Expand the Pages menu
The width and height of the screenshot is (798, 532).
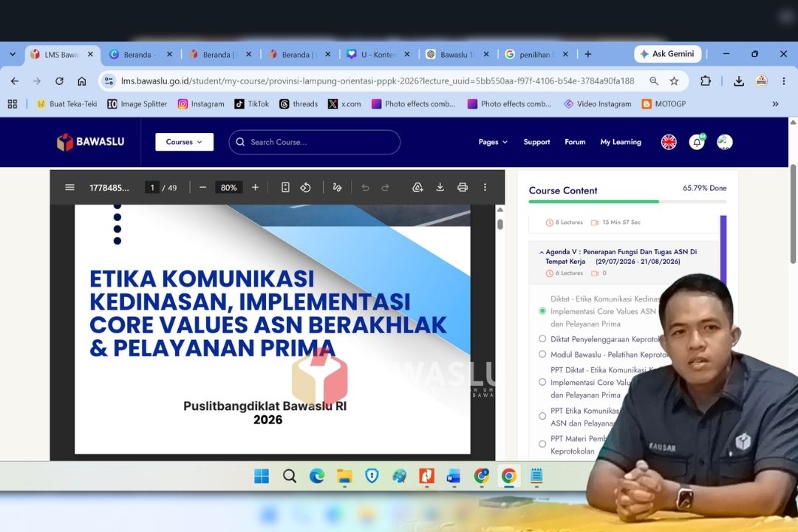(x=493, y=142)
